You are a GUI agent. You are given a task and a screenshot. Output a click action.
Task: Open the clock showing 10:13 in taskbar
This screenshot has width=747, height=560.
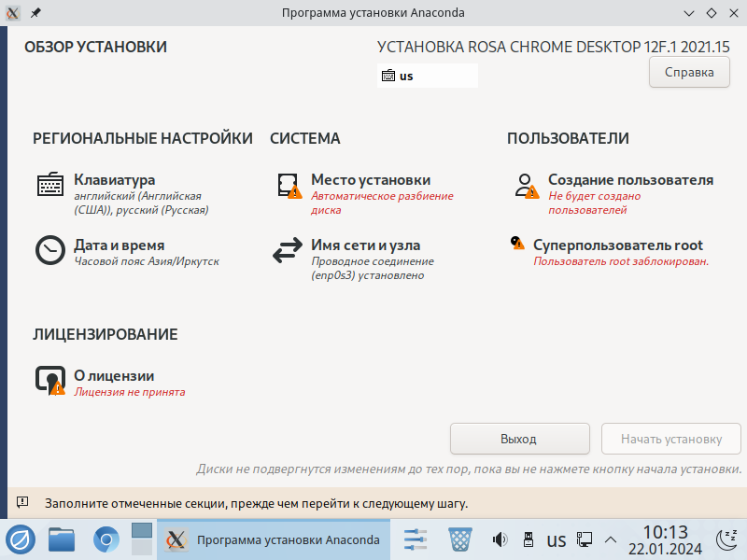click(x=665, y=539)
